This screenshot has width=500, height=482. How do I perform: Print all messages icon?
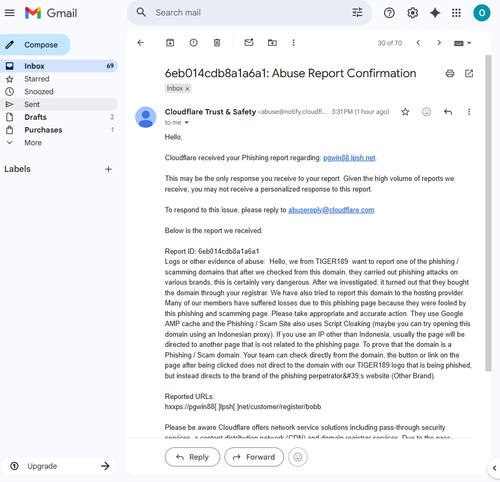(450, 73)
